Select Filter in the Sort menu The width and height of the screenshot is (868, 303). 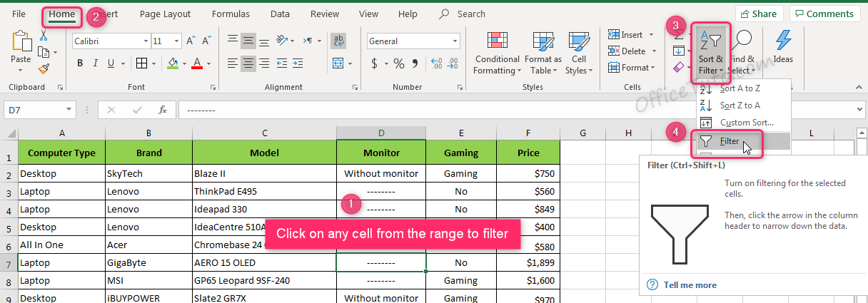click(x=742, y=141)
